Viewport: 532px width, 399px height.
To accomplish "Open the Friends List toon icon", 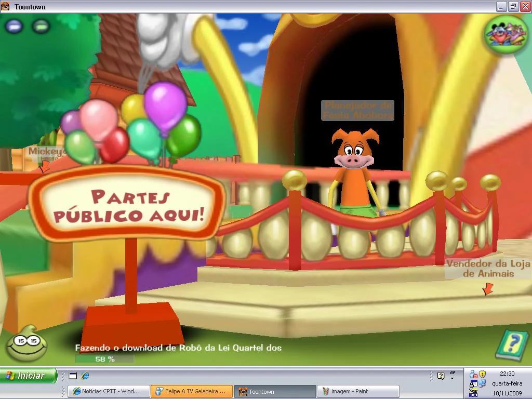I will 506,34.
